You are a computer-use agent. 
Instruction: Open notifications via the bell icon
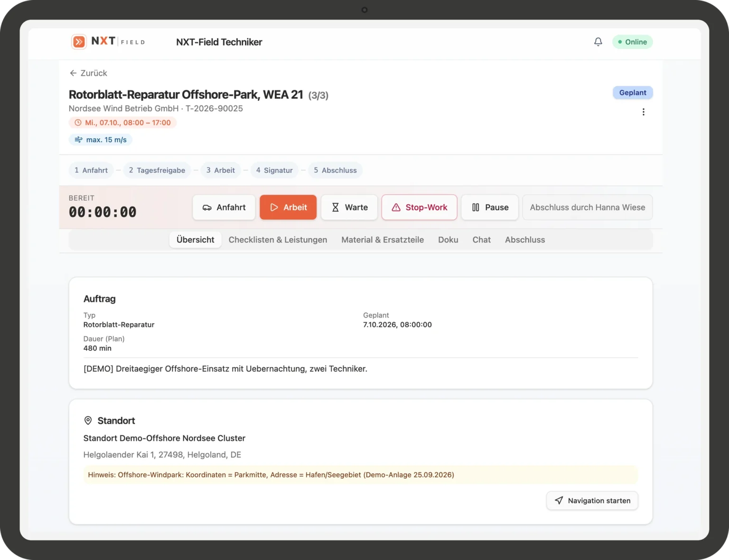coord(598,42)
